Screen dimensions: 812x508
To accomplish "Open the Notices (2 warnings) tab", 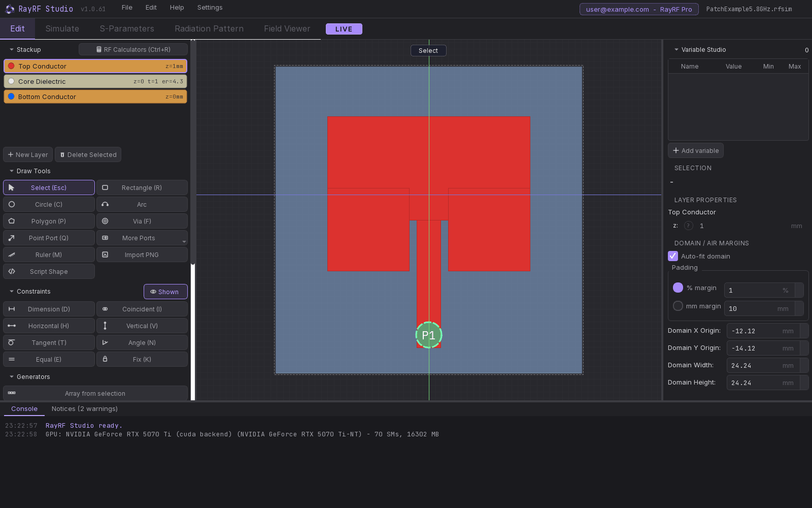I will tap(85, 408).
